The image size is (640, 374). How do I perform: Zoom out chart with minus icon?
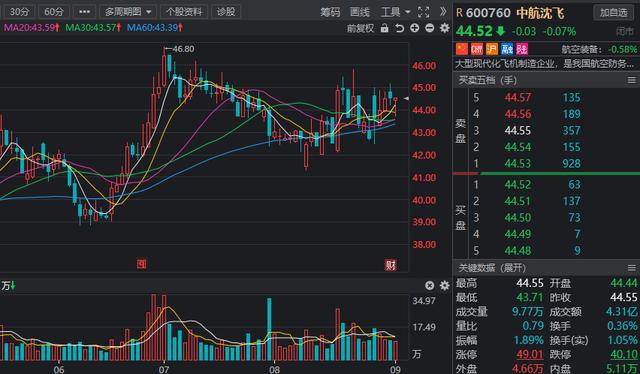pyautogui.click(x=429, y=28)
